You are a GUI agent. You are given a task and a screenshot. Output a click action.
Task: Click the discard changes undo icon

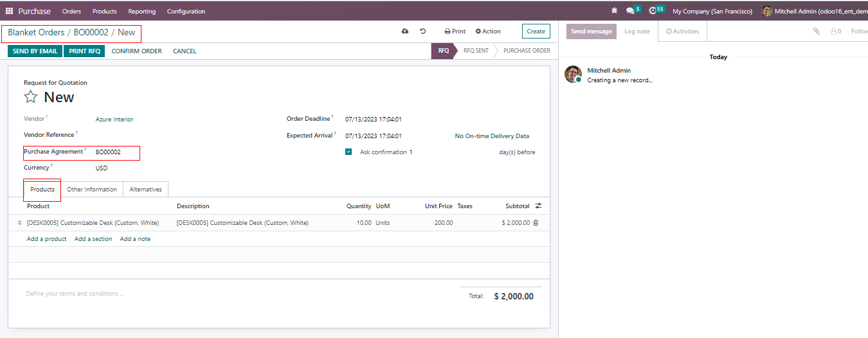[423, 31]
